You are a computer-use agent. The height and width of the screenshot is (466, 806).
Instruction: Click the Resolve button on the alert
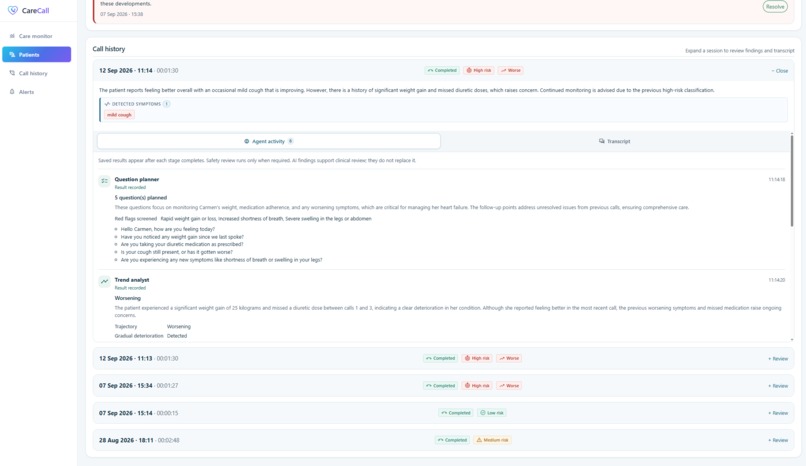coord(775,7)
